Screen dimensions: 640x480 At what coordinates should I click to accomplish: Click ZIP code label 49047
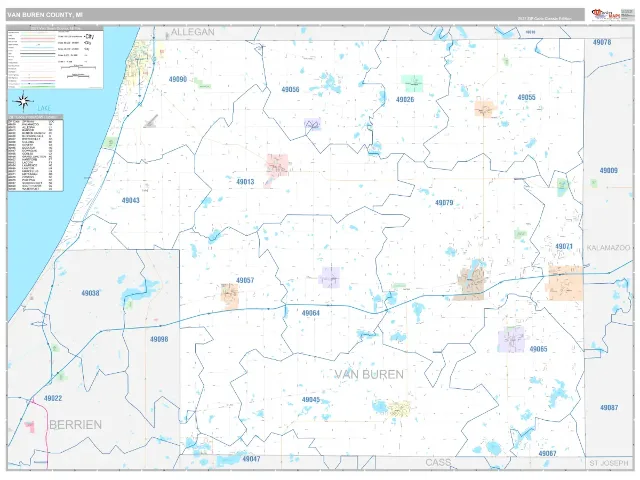point(251,459)
